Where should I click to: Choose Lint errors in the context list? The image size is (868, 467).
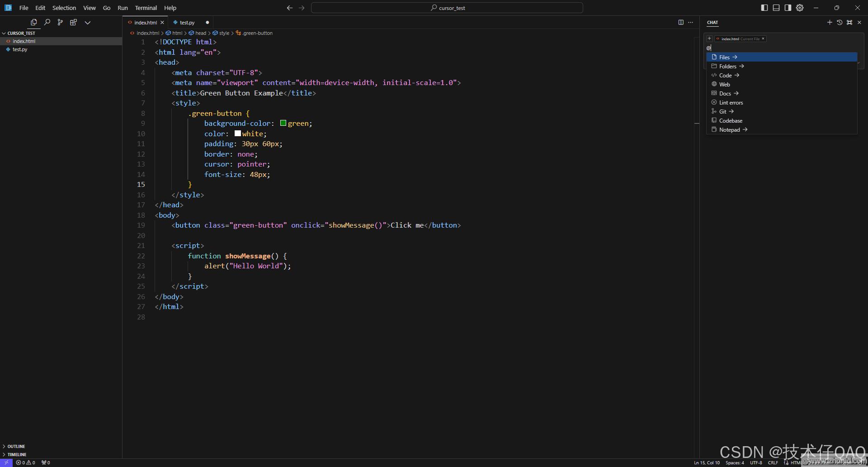pyautogui.click(x=731, y=103)
